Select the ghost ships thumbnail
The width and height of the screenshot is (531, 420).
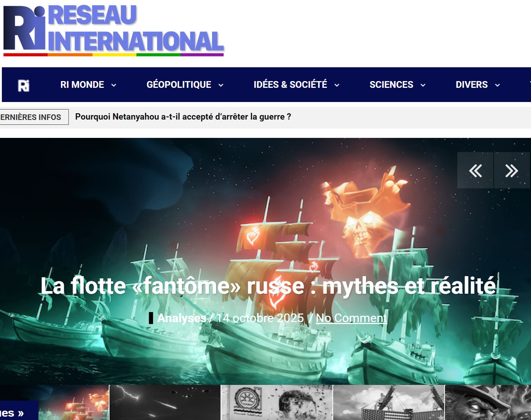click(74, 403)
